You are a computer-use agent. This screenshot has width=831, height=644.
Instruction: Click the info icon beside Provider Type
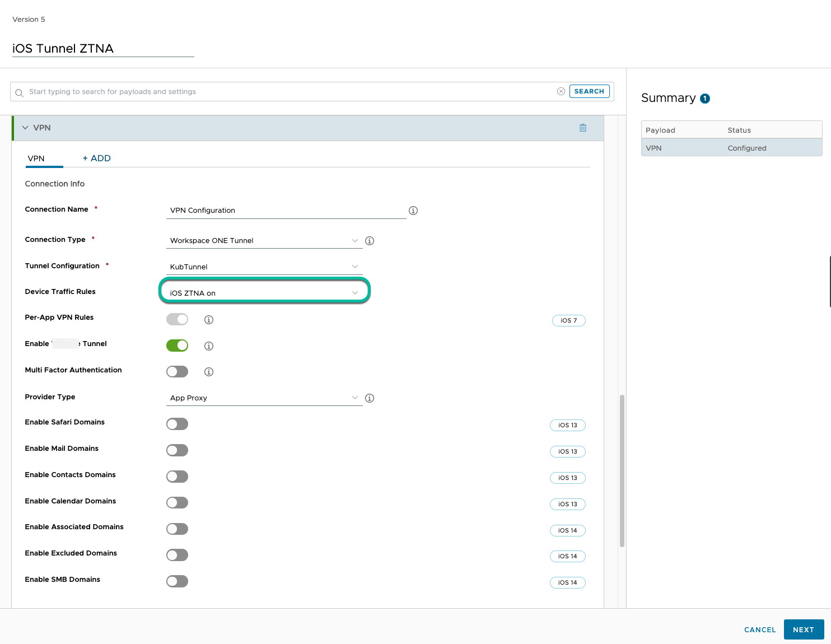coord(370,398)
